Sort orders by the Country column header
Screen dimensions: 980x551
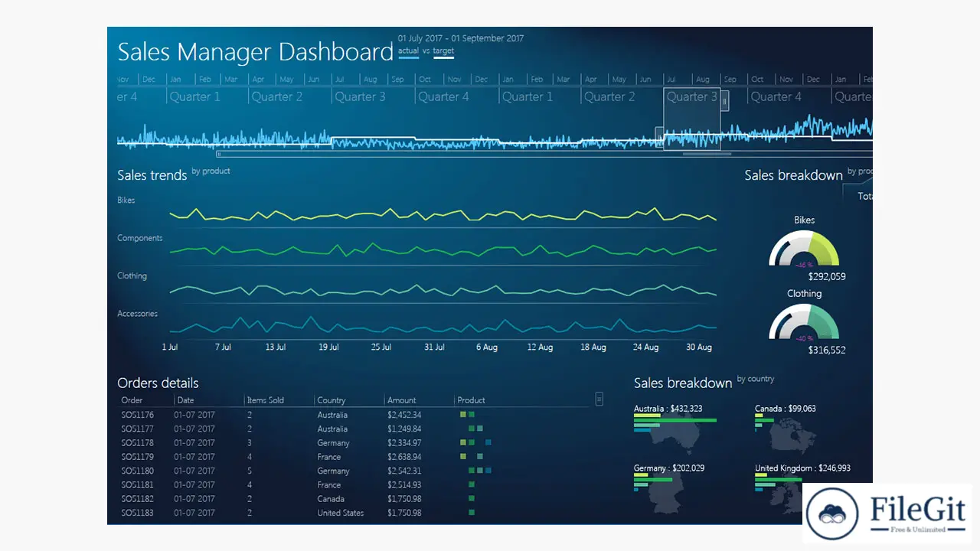tap(332, 400)
